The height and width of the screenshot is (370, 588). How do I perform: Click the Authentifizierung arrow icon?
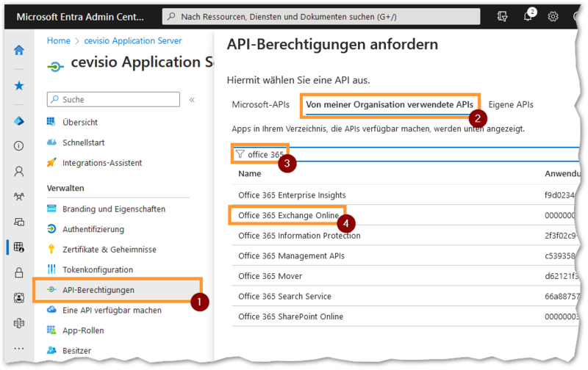point(51,228)
